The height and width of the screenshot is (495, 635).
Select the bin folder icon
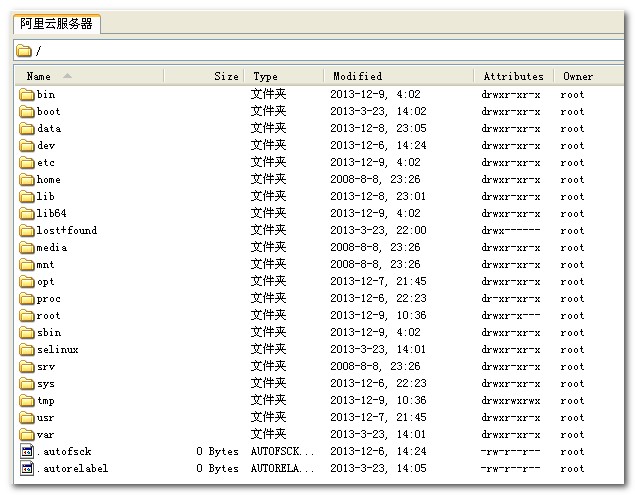(27, 94)
